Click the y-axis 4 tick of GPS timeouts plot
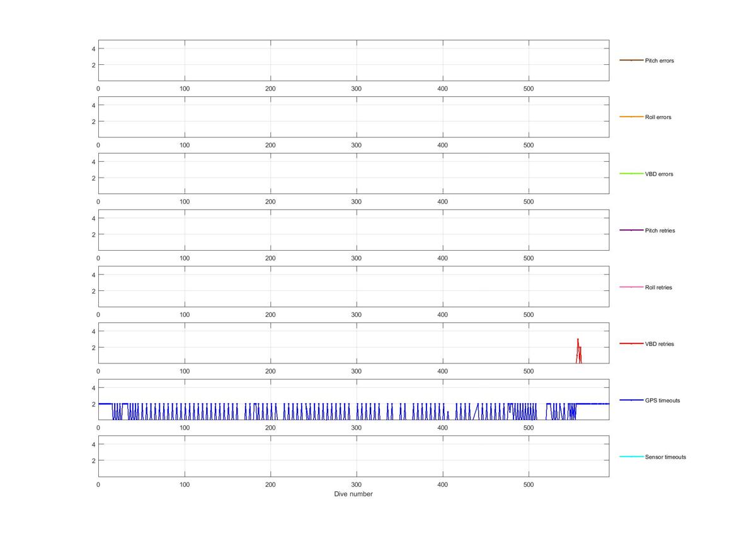The height and width of the screenshot is (536, 756). click(93, 388)
